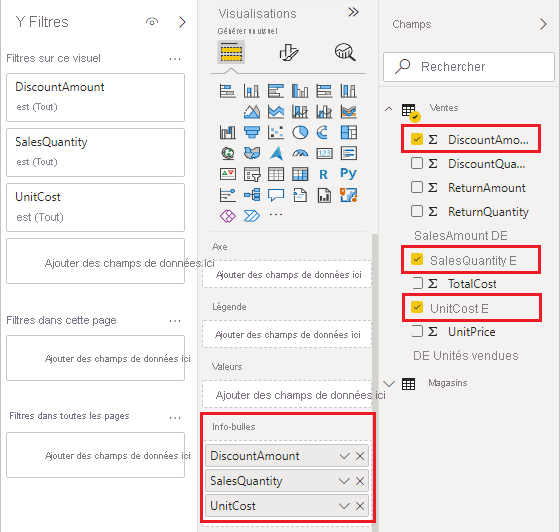Select the Power Apps visual
The width and height of the screenshot is (560, 532).
228,216
